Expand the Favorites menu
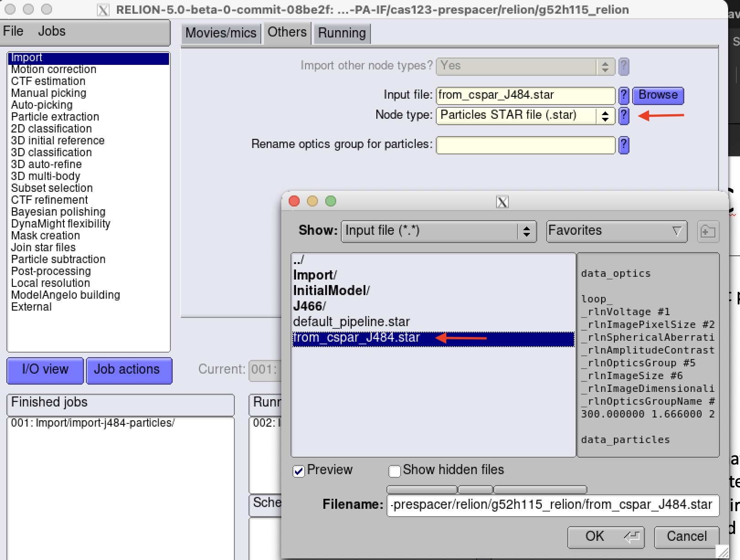740x560 pixels. pos(617,231)
